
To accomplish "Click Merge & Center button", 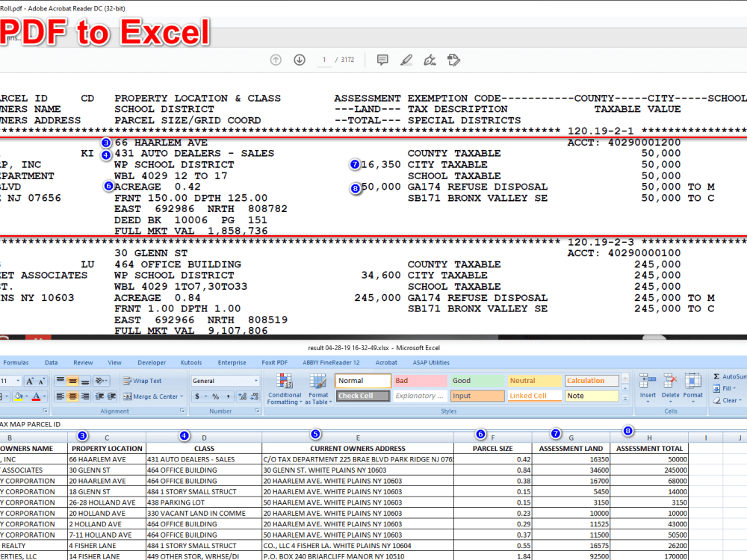I will (x=149, y=396).
